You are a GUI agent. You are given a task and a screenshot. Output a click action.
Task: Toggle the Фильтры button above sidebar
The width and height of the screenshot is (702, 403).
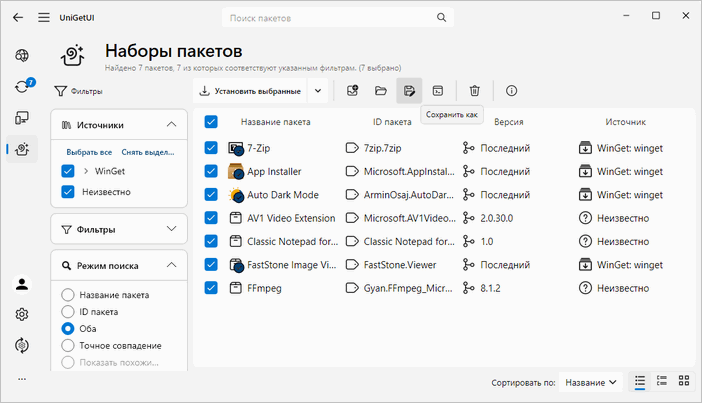pos(78,91)
